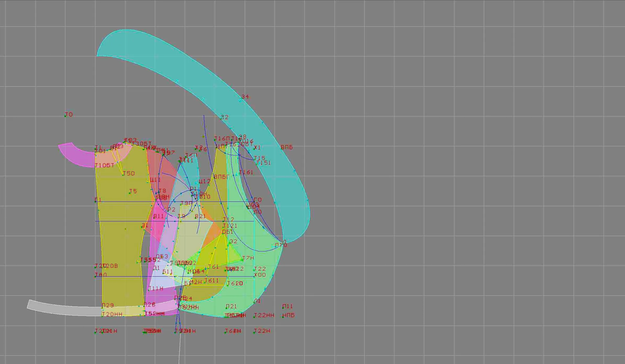The width and height of the screenshot is (625, 364).
Task: Select point label ОБ1
Action: click(x=227, y=232)
